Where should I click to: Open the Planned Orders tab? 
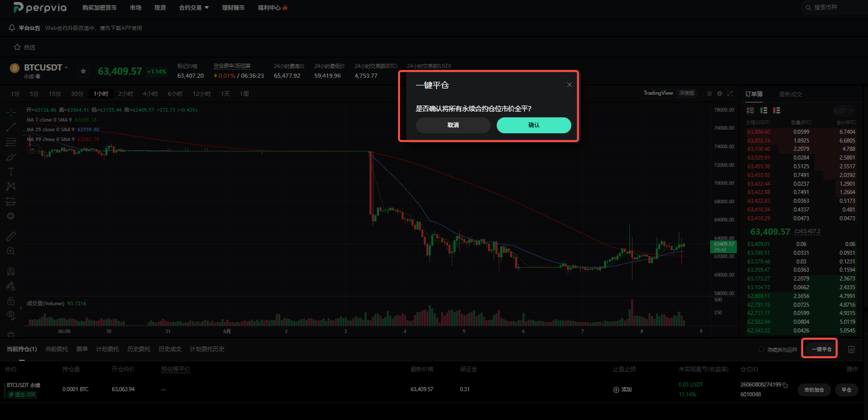click(107, 349)
